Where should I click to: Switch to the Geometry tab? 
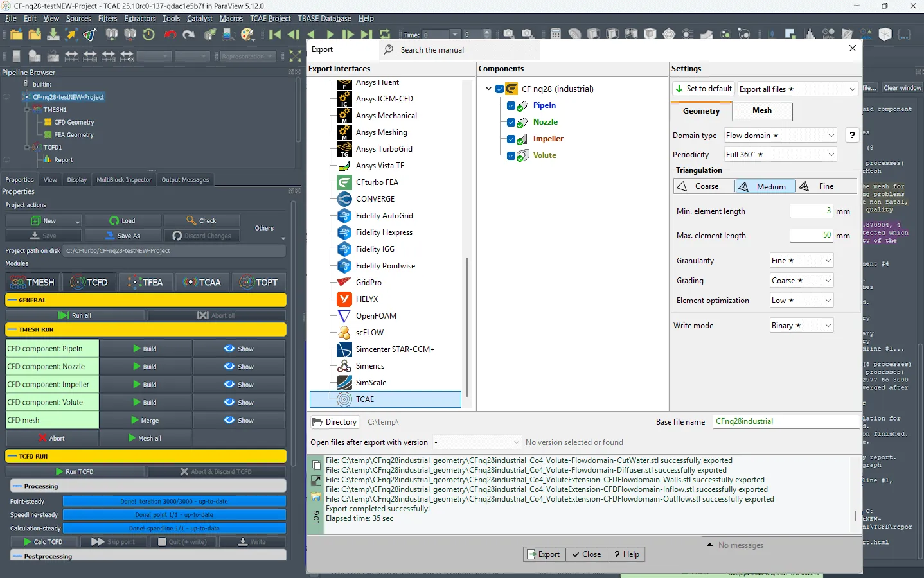[x=702, y=111]
